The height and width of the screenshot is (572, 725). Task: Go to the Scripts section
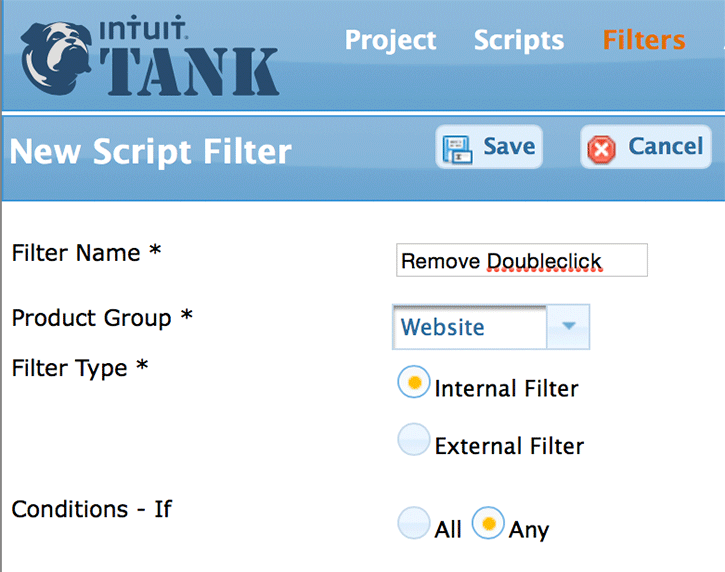click(x=518, y=40)
